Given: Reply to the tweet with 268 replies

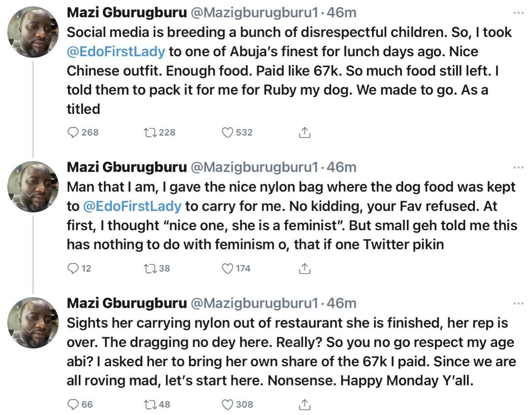Looking at the screenshot, I should click(73, 132).
